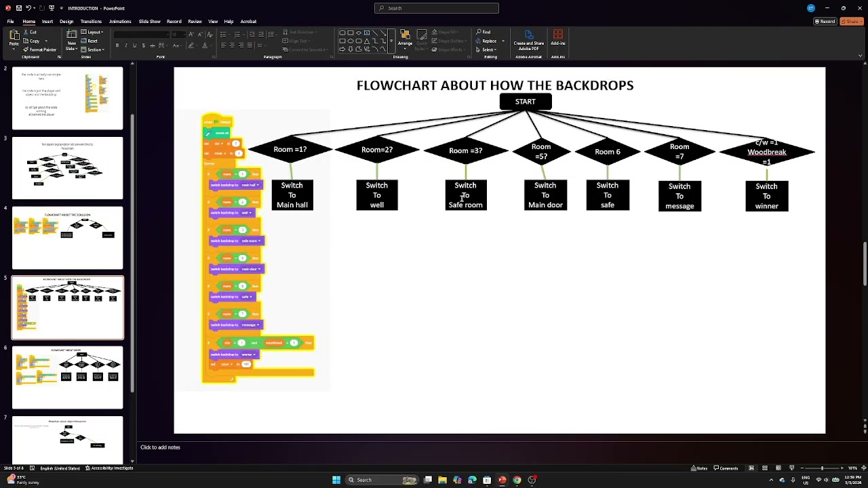Expand the Section dropdown
This screenshot has width=868, height=488.
coord(94,49)
